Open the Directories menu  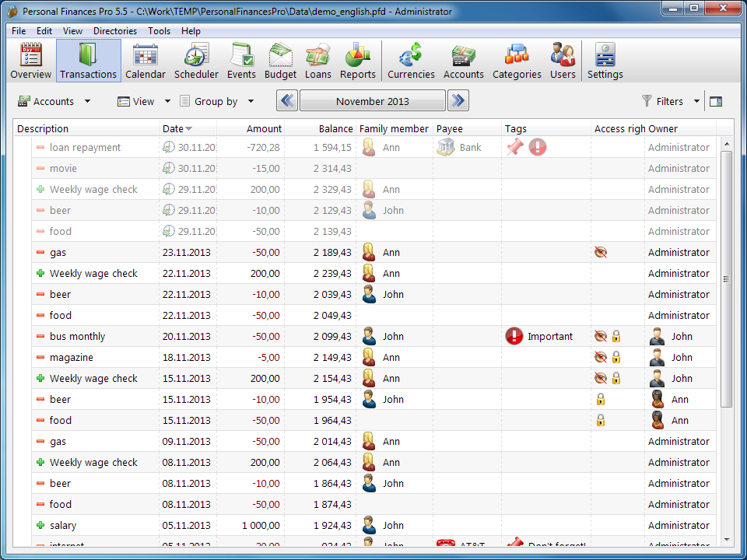click(115, 31)
